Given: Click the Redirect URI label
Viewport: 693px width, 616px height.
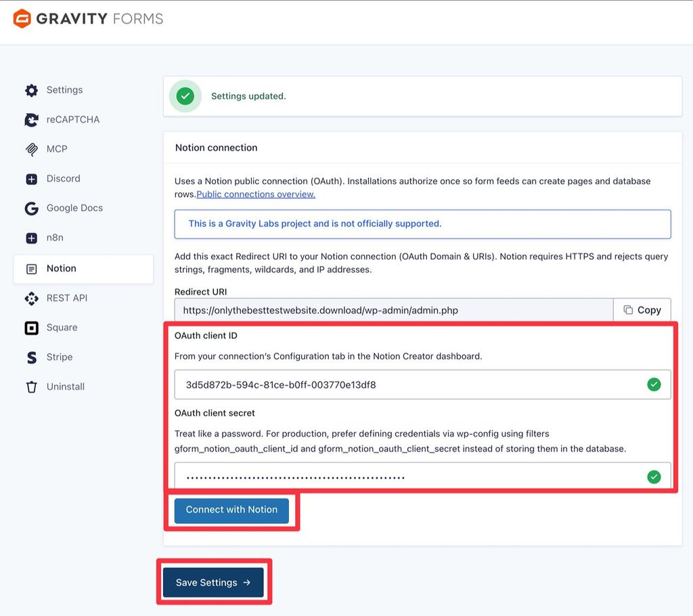Looking at the screenshot, I should click(200, 292).
